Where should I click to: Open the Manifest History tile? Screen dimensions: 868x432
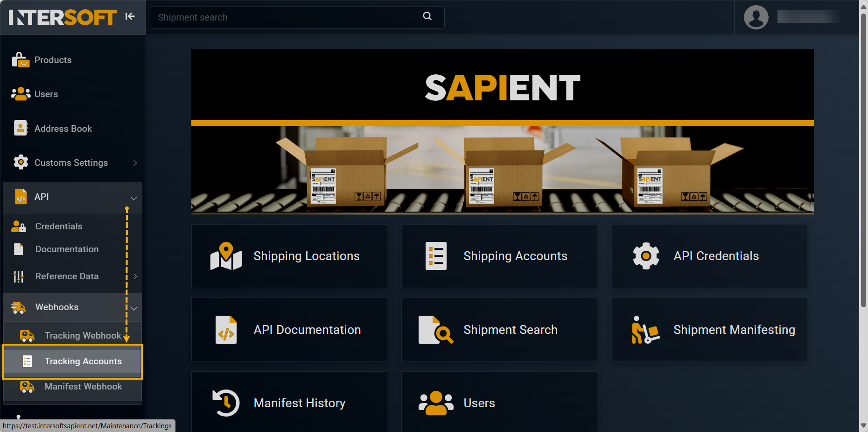(x=289, y=402)
